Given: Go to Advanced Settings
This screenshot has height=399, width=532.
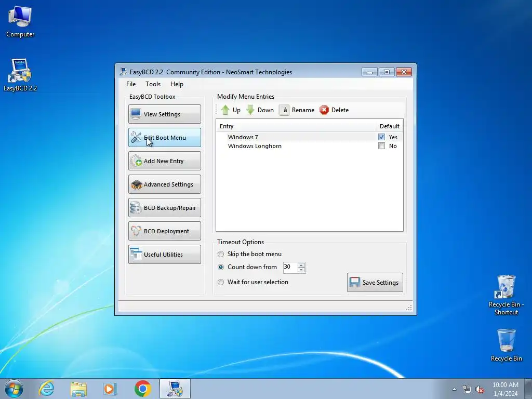Looking at the screenshot, I should tap(165, 184).
